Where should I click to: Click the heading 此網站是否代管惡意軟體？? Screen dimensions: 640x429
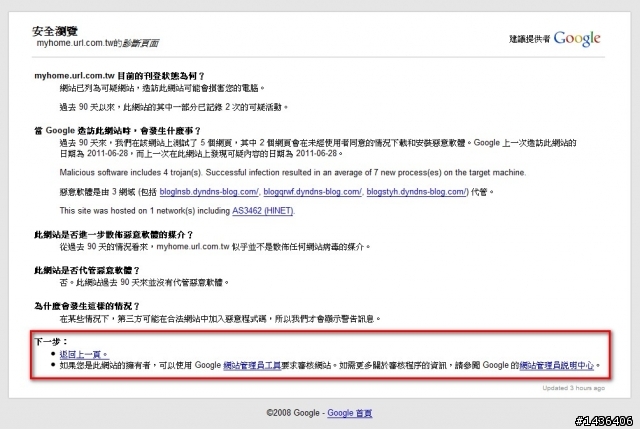pos(87,270)
